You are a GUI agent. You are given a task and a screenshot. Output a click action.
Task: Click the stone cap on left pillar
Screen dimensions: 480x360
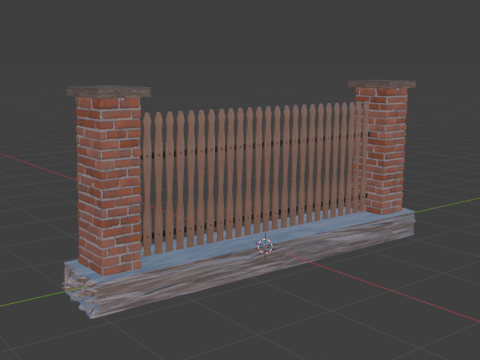[x=109, y=91]
